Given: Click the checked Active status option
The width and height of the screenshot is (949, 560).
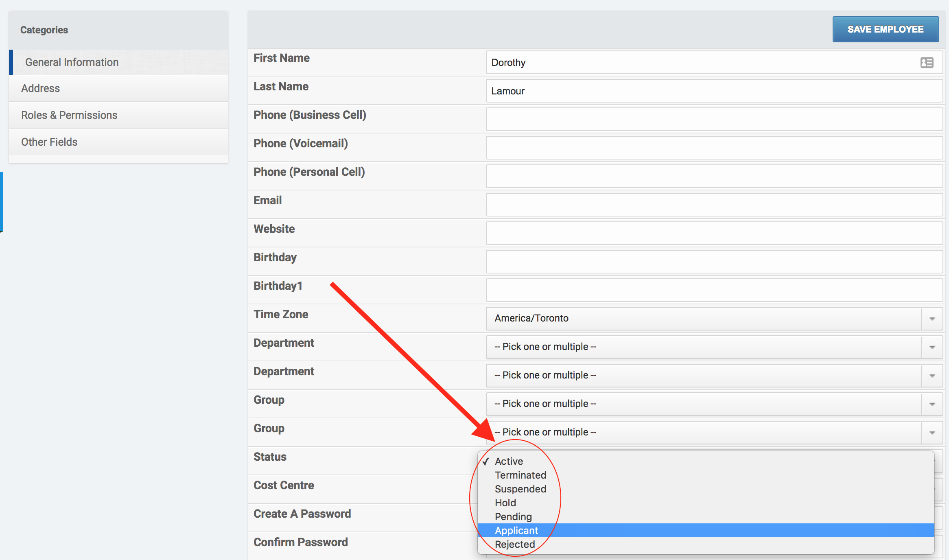Looking at the screenshot, I should click(x=509, y=461).
